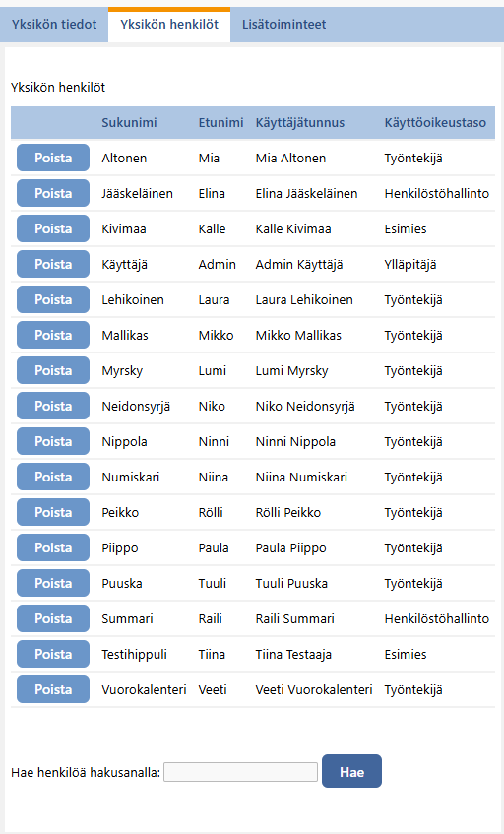Click the Käyttöoikeustaso column header

(435, 123)
